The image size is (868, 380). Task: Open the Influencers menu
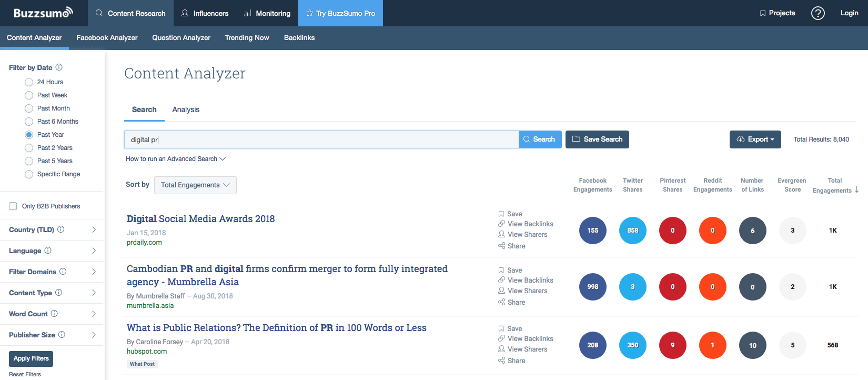[205, 13]
